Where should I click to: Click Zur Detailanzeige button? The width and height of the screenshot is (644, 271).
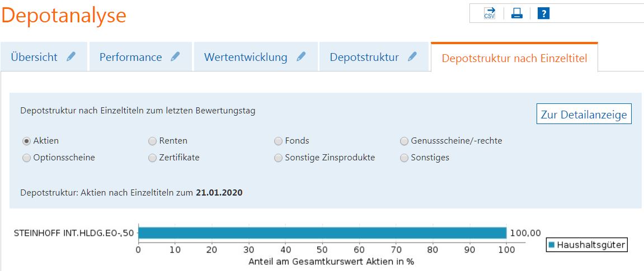click(x=584, y=115)
